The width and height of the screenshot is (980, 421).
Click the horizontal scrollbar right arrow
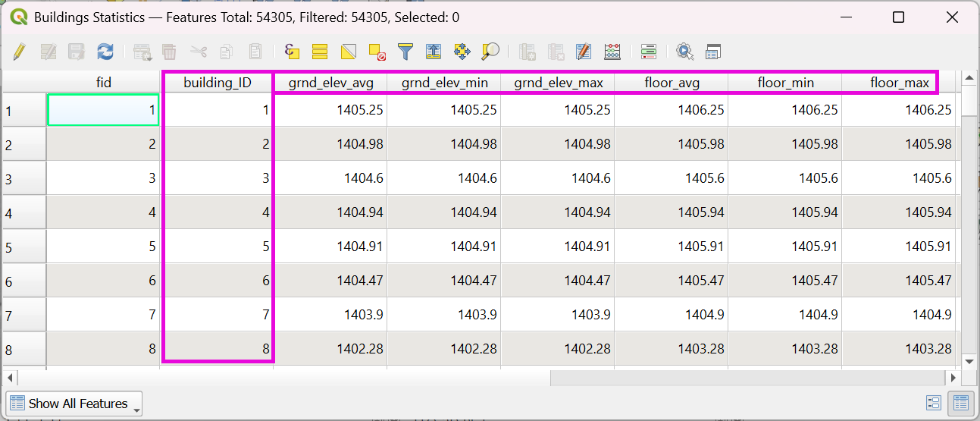pyautogui.click(x=952, y=377)
